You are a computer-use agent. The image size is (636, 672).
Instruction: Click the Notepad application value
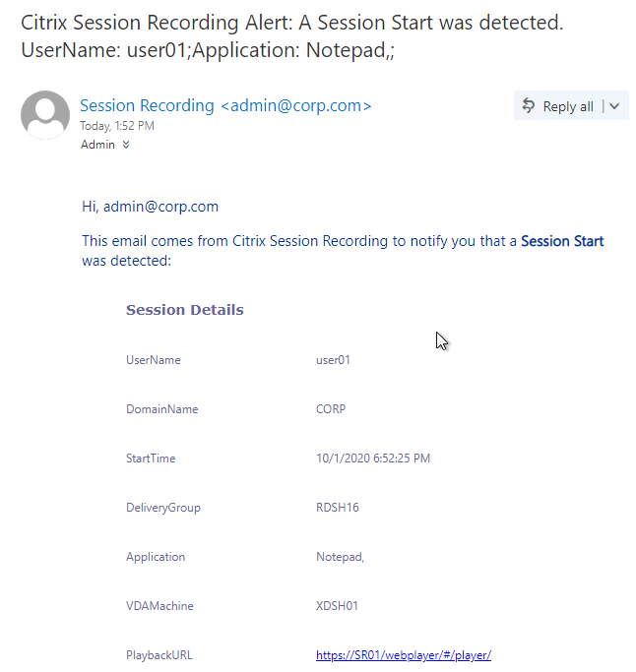(x=340, y=557)
